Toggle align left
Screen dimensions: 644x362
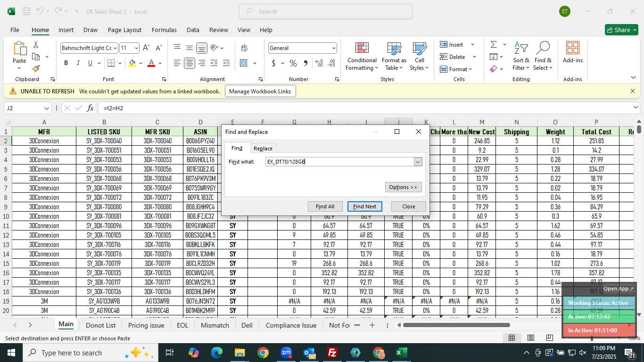[177, 63]
